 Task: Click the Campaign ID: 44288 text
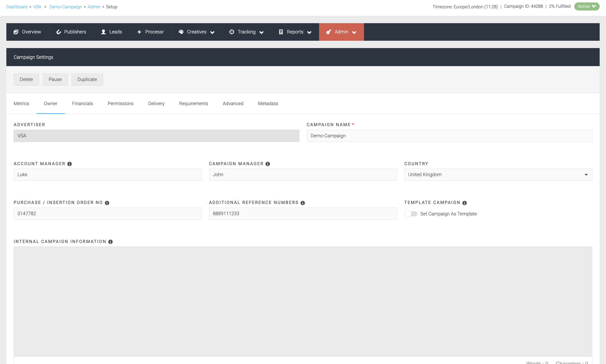pyautogui.click(x=523, y=6)
